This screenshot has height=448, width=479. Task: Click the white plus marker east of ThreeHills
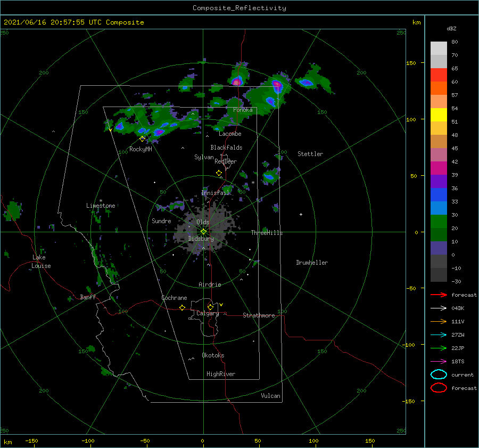tap(301, 214)
